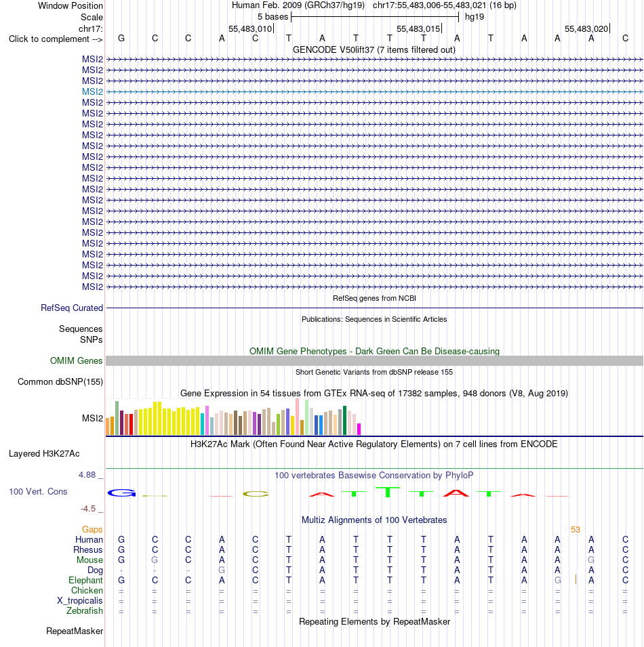Click the hg19 label by scale bar
Viewport: 644px width, 647px height.
(x=475, y=17)
